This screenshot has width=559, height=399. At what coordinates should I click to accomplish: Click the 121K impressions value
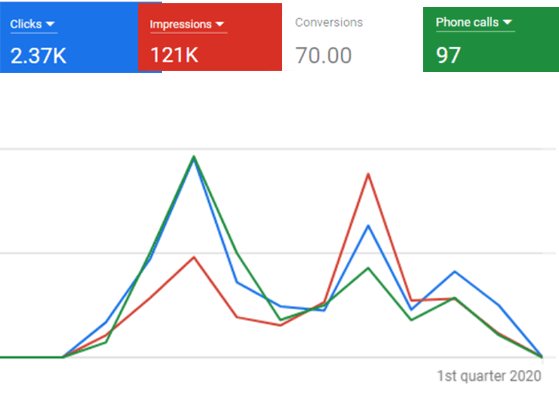point(174,55)
